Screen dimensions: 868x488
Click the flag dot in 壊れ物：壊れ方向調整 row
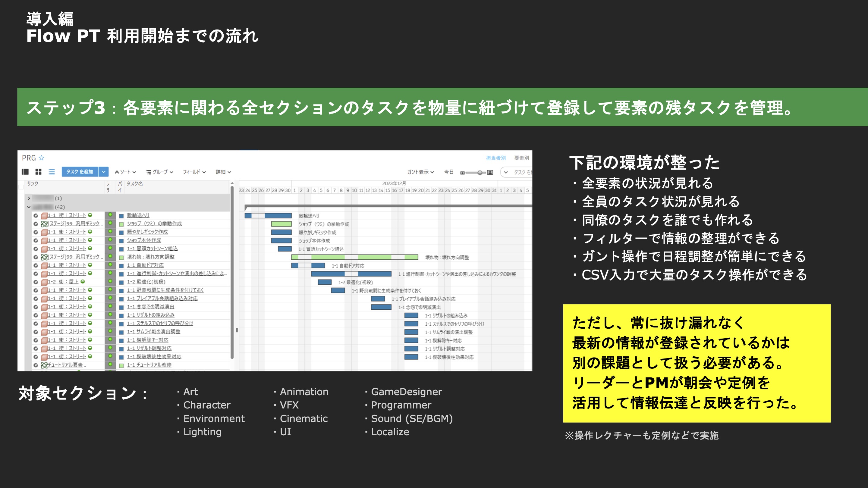coord(110,257)
